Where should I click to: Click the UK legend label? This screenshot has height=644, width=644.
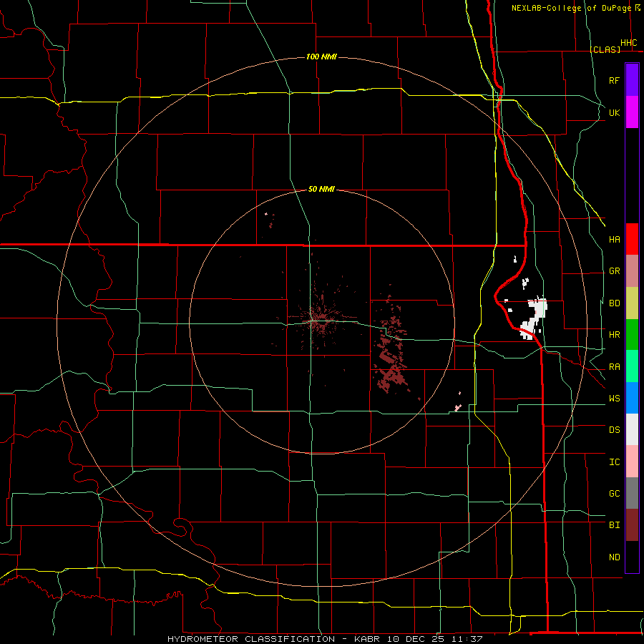pyautogui.click(x=615, y=112)
